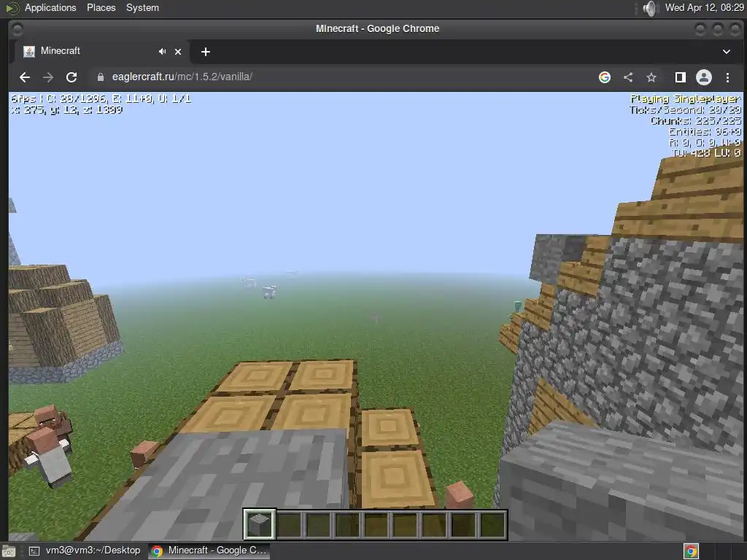Open the Places menu
The width and height of the screenshot is (747, 560).
(x=101, y=7)
